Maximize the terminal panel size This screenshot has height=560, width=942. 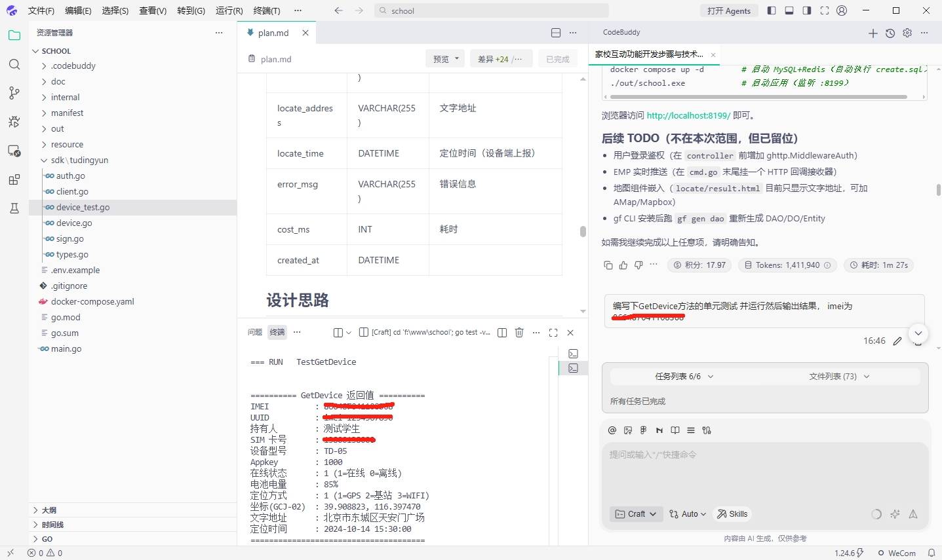click(x=553, y=333)
